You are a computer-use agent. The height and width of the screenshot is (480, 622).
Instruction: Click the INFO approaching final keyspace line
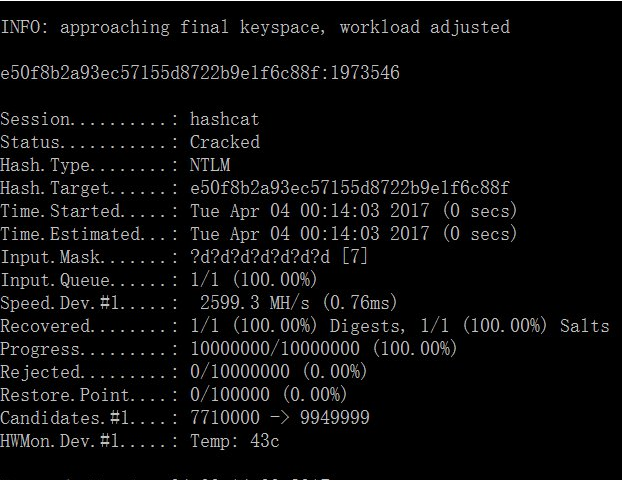(x=255, y=27)
